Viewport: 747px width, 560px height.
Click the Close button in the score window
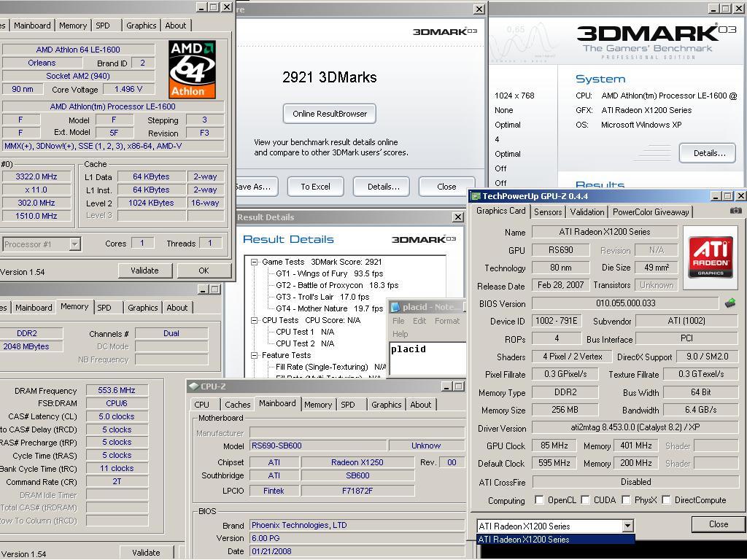(x=446, y=187)
